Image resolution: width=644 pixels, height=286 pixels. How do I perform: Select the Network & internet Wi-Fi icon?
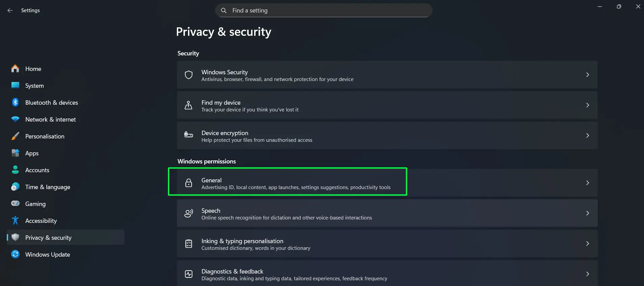pyautogui.click(x=15, y=119)
